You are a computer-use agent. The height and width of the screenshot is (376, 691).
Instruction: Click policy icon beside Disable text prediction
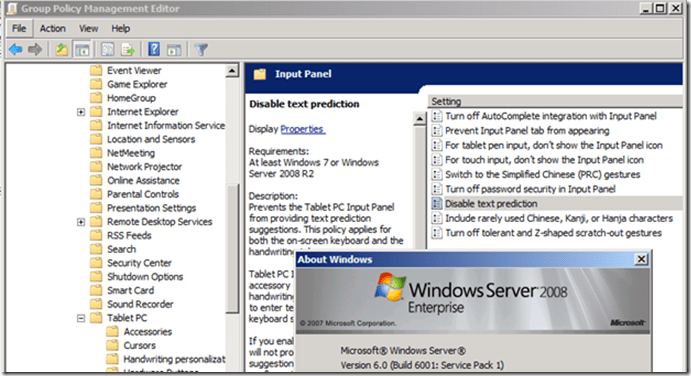click(x=437, y=204)
